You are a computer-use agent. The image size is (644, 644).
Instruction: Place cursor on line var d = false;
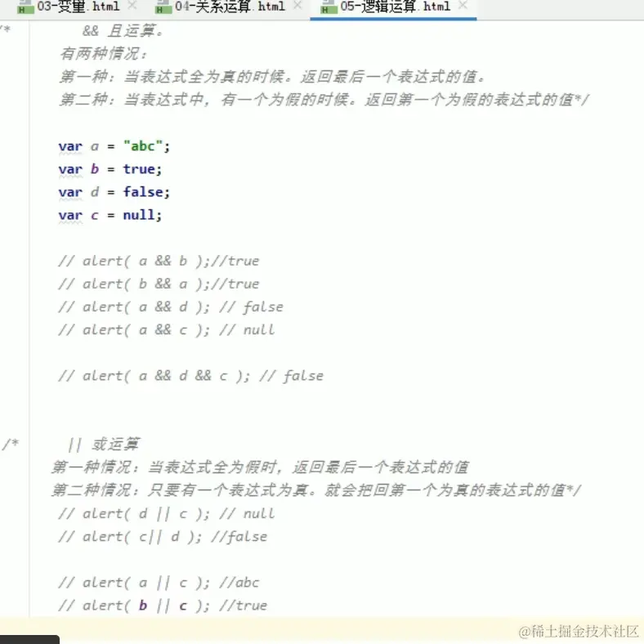[114, 192]
